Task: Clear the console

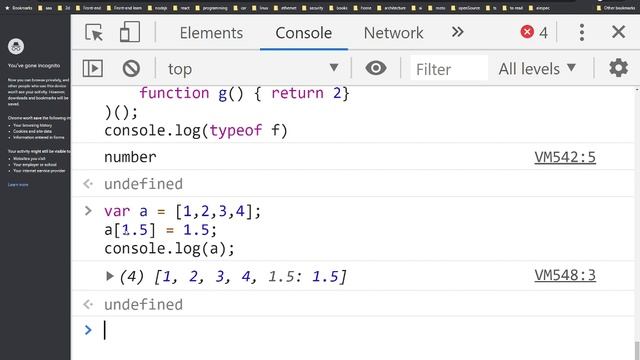Action: click(x=131, y=68)
